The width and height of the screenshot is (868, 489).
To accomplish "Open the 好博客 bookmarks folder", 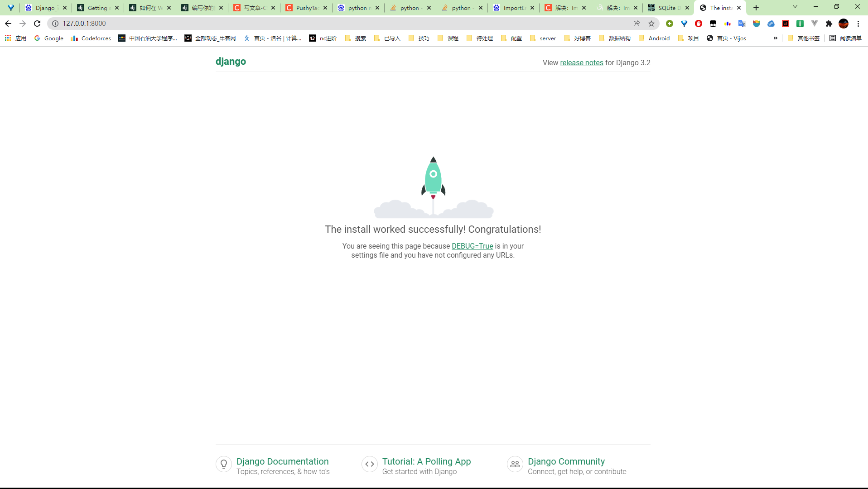I will tap(578, 38).
